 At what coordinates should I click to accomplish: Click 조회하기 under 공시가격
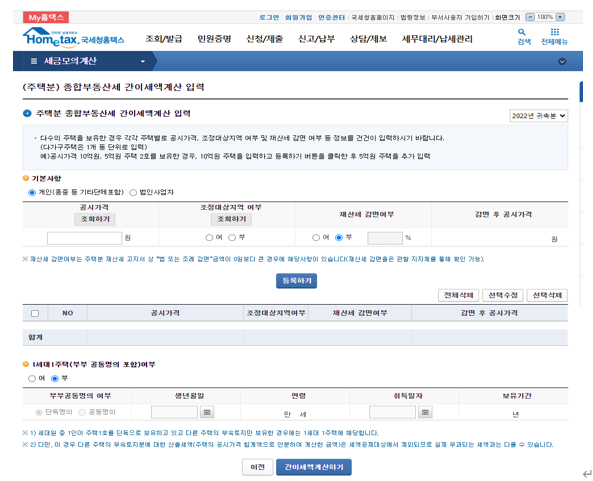pos(95,219)
